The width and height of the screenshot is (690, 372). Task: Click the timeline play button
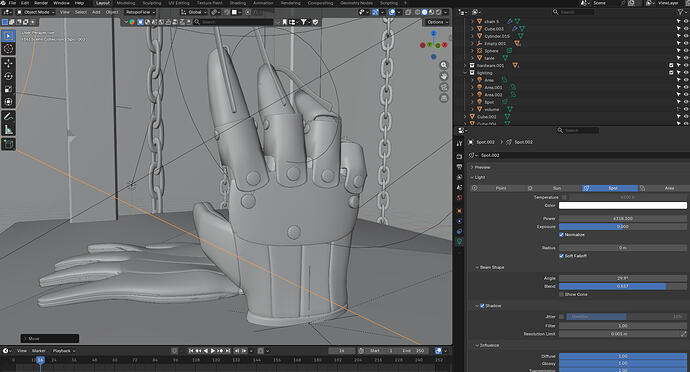click(213, 351)
